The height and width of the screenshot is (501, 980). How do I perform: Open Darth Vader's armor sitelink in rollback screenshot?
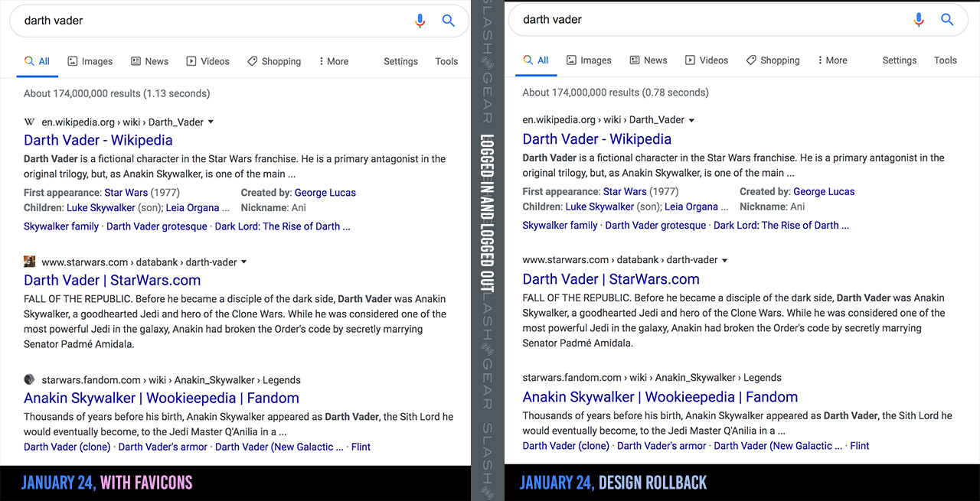tap(661, 446)
